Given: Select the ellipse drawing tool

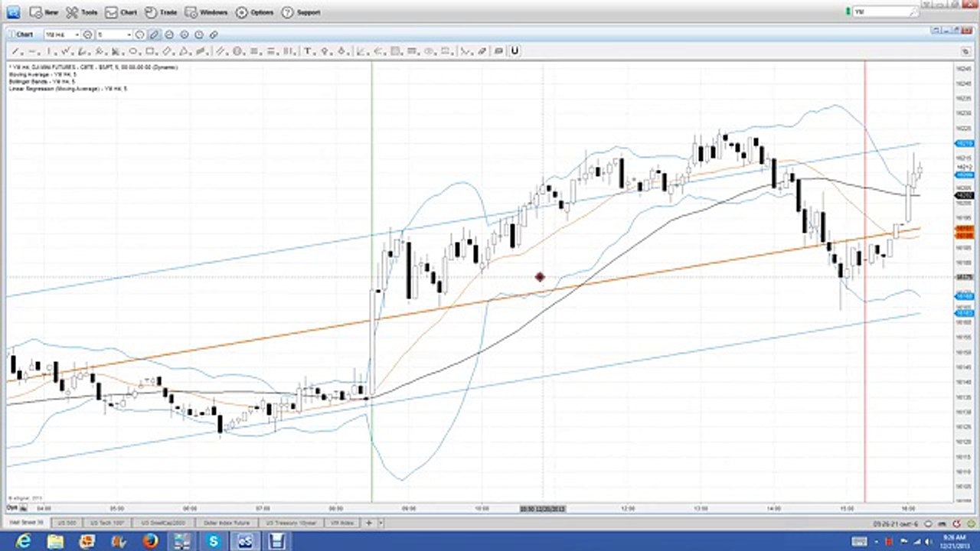Looking at the screenshot, I should [x=133, y=51].
